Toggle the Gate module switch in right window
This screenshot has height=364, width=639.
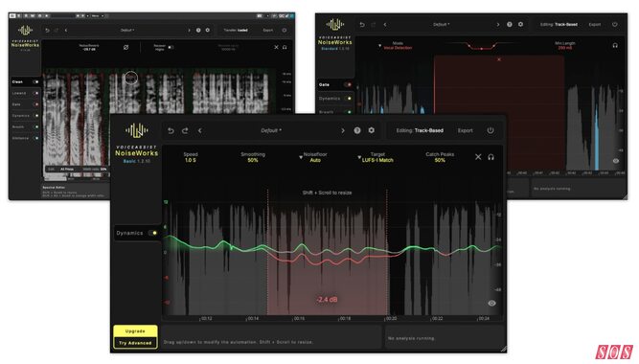click(x=347, y=85)
